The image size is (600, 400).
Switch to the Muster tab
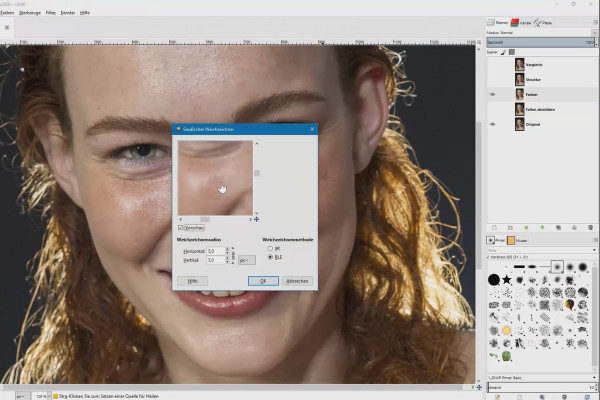point(517,240)
